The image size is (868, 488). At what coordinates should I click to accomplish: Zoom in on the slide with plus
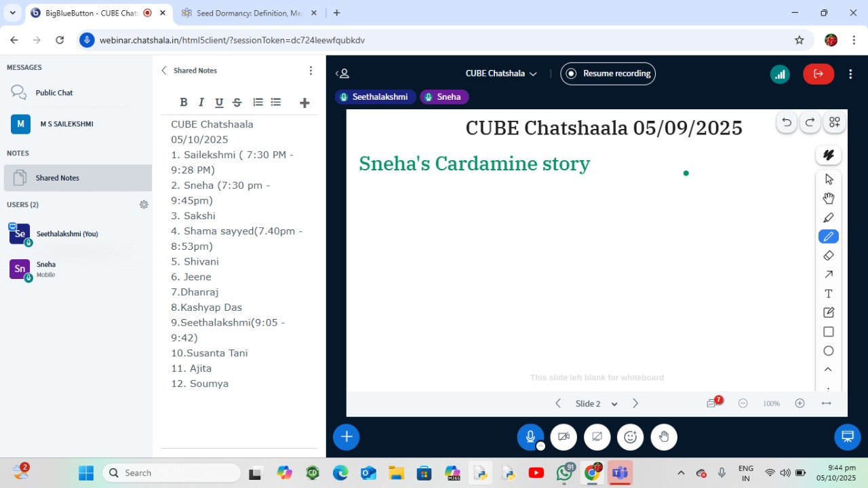click(x=800, y=404)
